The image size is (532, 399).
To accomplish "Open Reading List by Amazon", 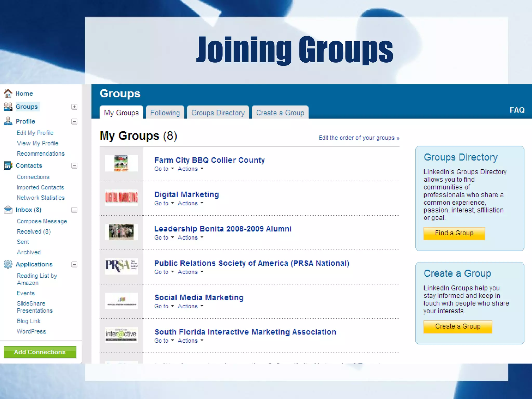I will point(37,279).
